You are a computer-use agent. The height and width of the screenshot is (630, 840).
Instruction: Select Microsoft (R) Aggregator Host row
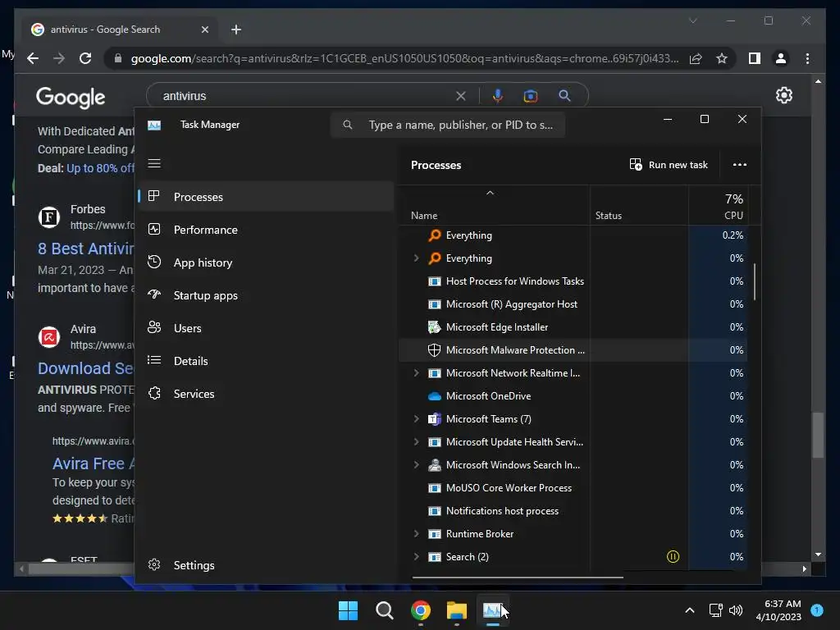pyautogui.click(x=573, y=304)
